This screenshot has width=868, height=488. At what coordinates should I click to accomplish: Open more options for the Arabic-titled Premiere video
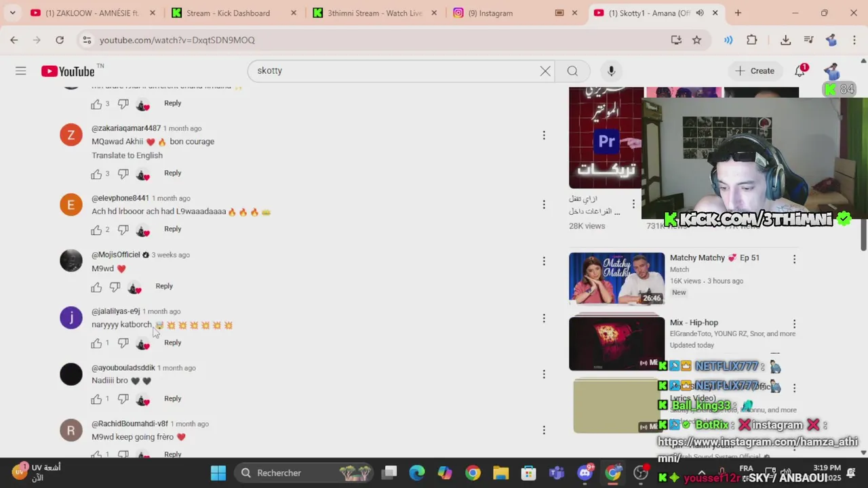633,203
